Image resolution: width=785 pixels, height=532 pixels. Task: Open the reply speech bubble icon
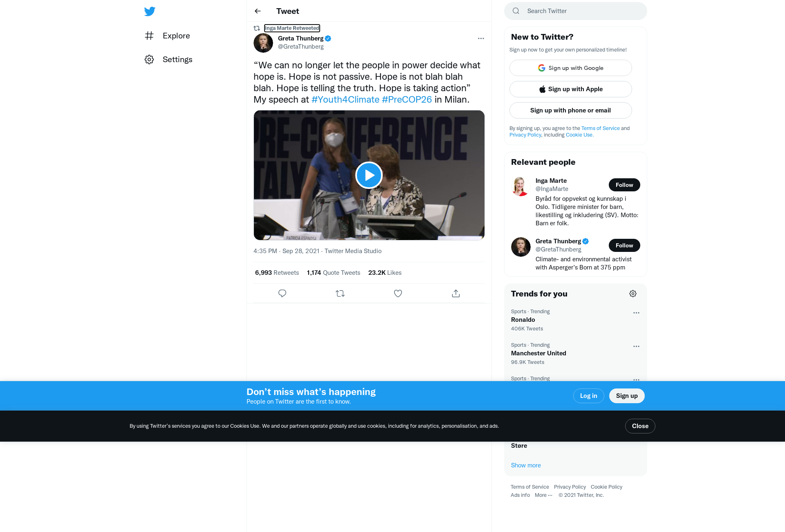pos(282,293)
